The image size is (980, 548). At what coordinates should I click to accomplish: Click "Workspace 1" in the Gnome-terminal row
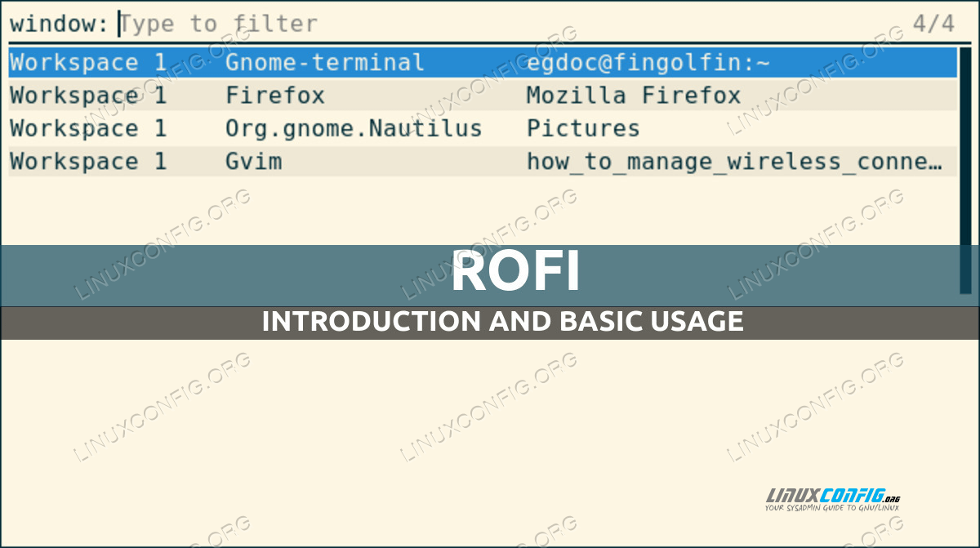(x=88, y=63)
